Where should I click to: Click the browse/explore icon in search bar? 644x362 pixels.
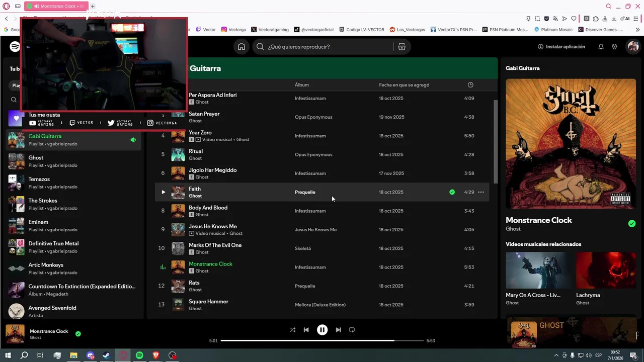(x=401, y=47)
